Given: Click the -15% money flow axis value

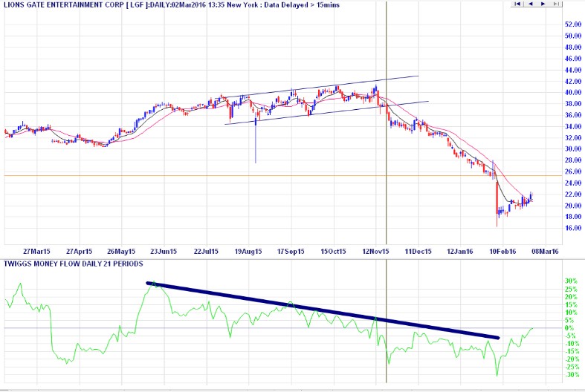Looking at the screenshot, I should tap(572, 351).
